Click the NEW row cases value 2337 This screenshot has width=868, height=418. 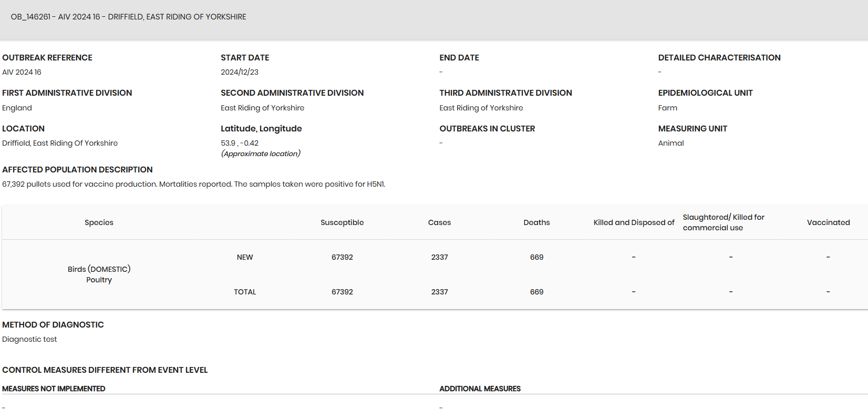pos(439,257)
